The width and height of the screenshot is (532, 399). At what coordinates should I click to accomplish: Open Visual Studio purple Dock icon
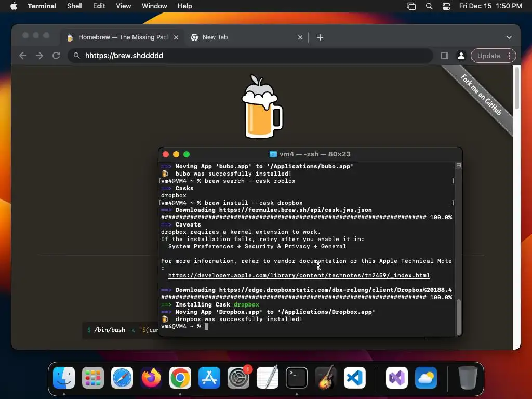tap(397, 378)
